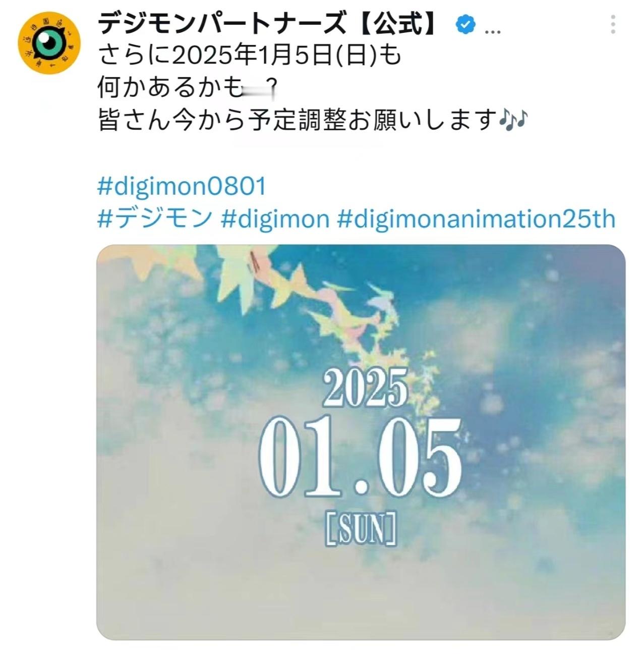Open the green-eye profile avatar
The image size is (644, 658).
point(49,42)
